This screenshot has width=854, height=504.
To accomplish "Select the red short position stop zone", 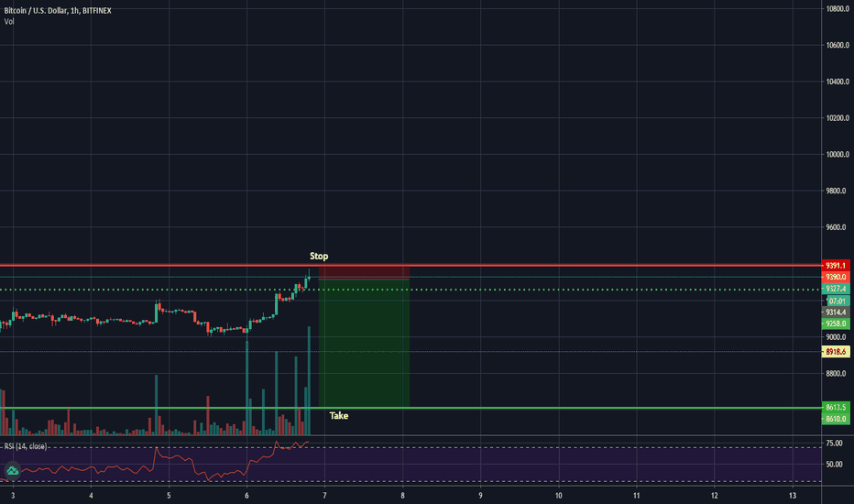I will pyautogui.click(x=364, y=272).
